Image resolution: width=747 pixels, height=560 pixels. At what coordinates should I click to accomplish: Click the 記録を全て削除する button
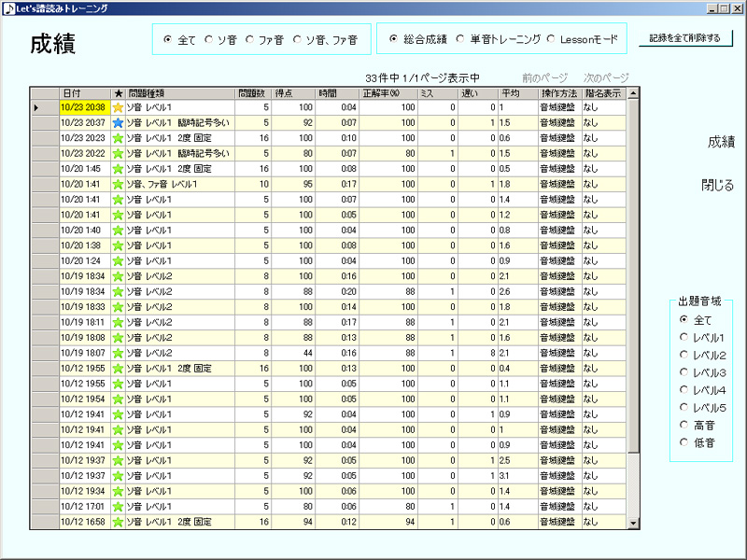click(x=685, y=38)
